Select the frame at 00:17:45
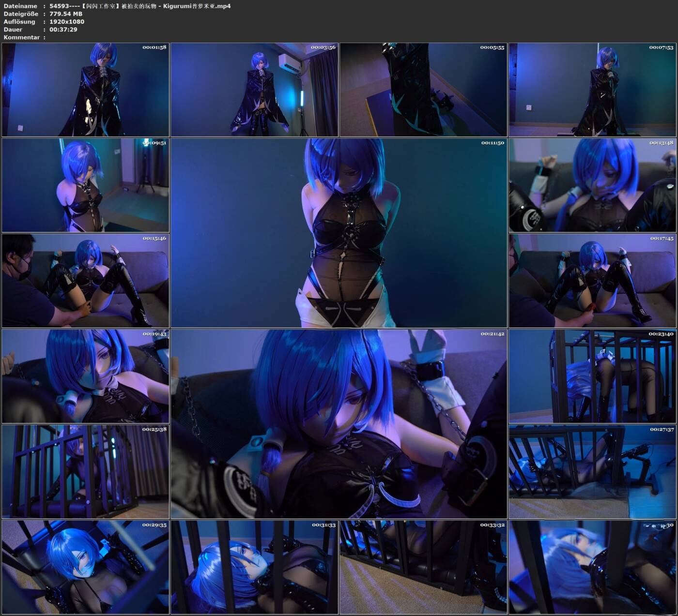 point(592,281)
